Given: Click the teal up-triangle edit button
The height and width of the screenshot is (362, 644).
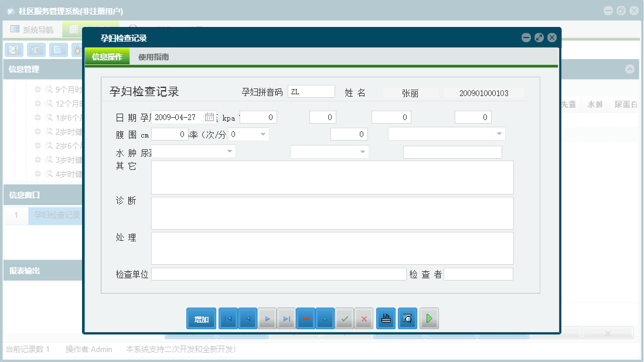Looking at the screenshot, I should point(325,319).
